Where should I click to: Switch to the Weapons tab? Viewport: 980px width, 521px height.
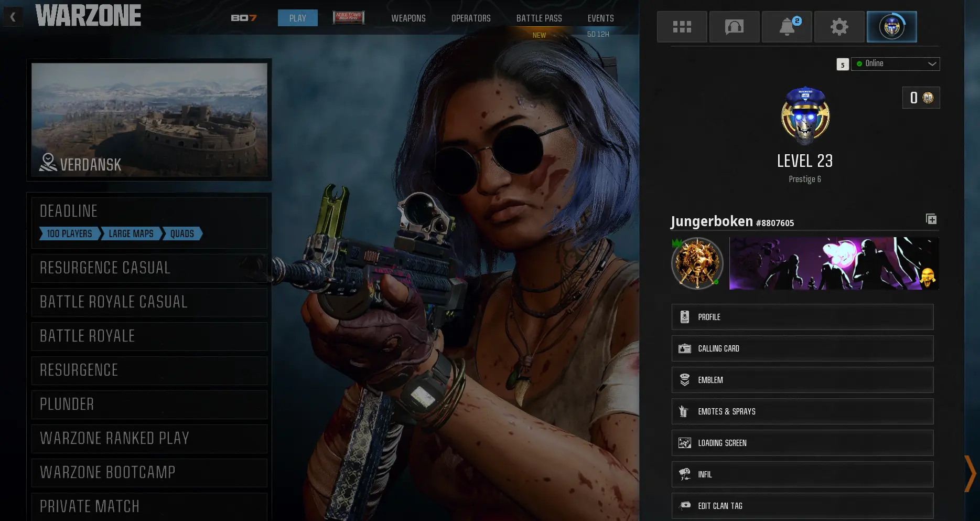[408, 18]
